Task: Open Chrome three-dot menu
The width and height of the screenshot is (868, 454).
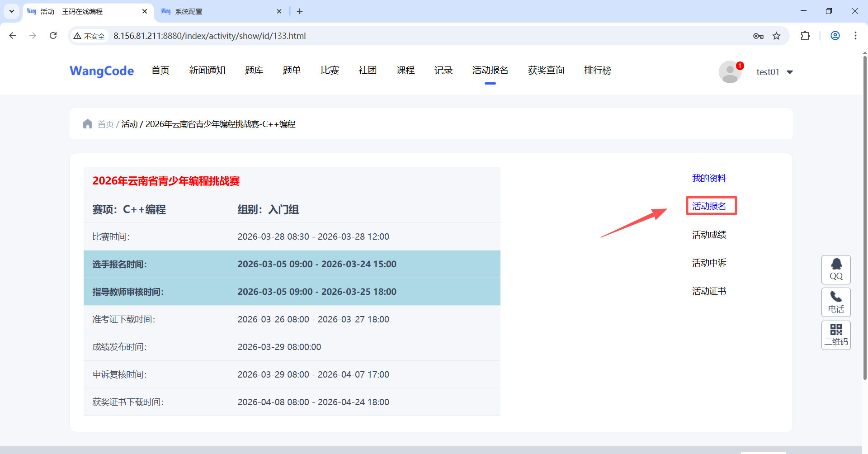Action: tap(855, 36)
